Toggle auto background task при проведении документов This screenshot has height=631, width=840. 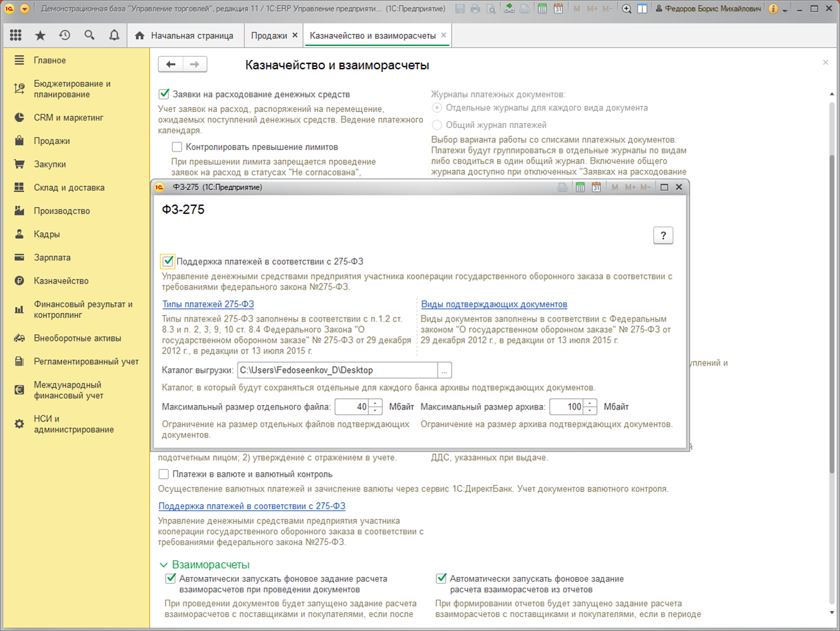pyautogui.click(x=171, y=579)
